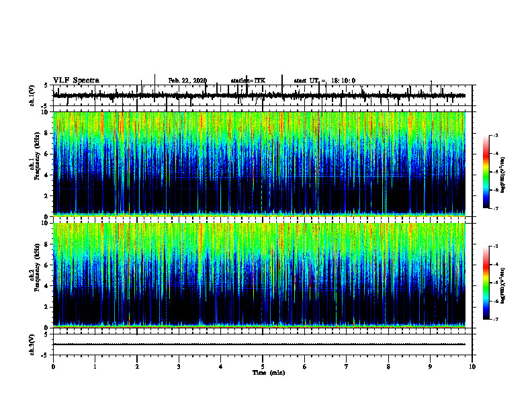This screenshot has width=532, height=411.
Task: Click time axis tick label "2"
Action: [x=137, y=367]
